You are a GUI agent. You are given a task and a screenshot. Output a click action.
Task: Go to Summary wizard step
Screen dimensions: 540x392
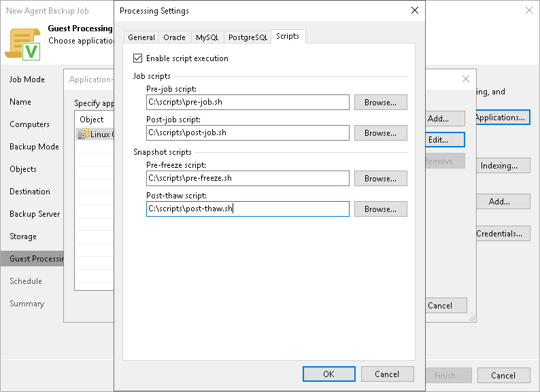coord(27,304)
